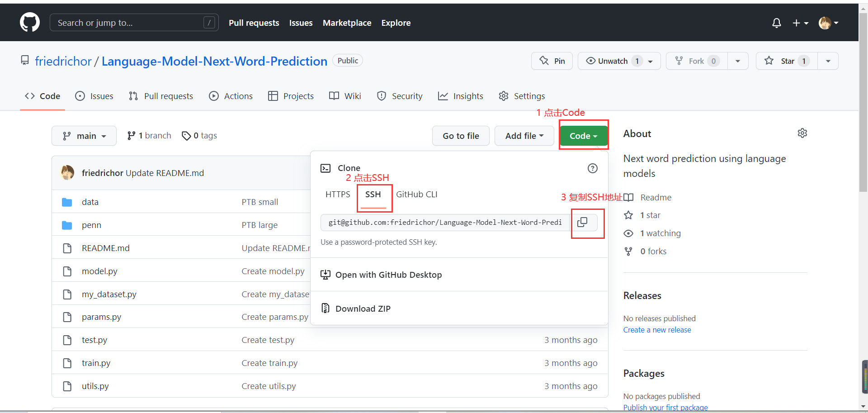Open model.py file
The image size is (868, 413).
pos(99,271)
